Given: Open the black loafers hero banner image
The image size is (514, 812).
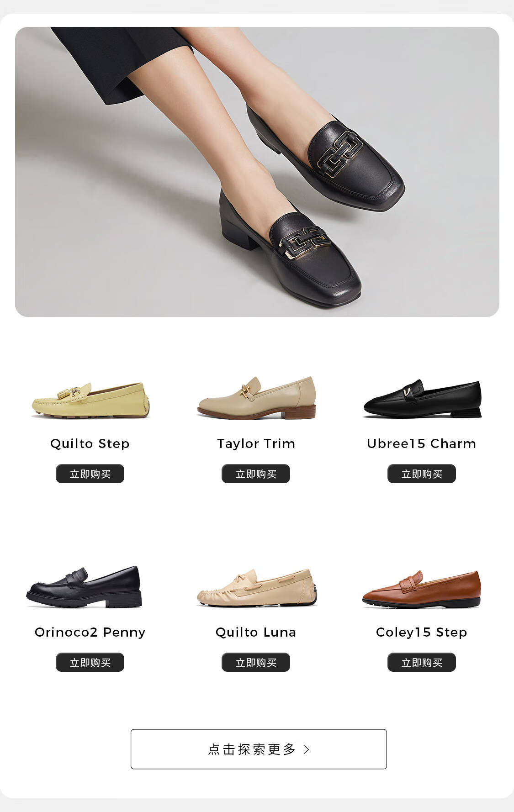Looking at the screenshot, I should tap(257, 172).
